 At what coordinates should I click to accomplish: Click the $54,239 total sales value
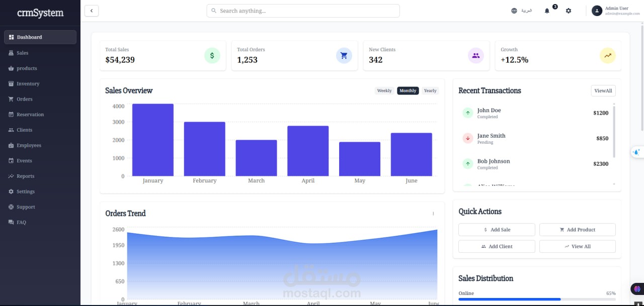click(x=120, y=60)
